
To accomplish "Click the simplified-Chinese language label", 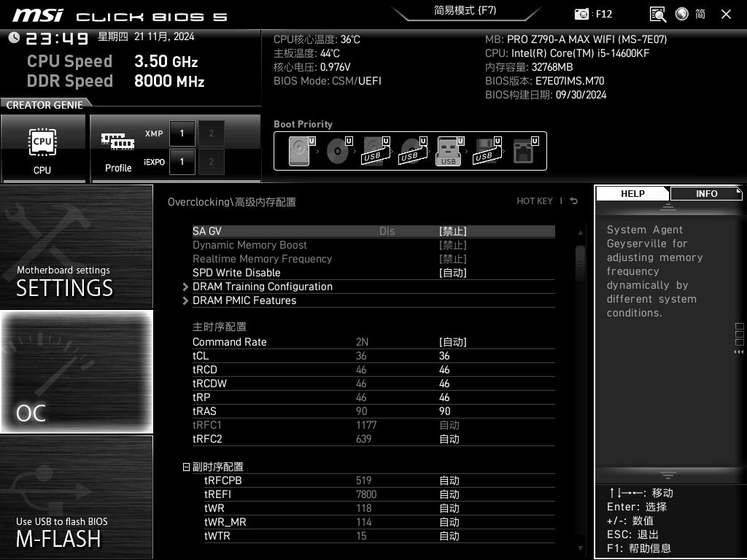I will tap(700, 15).
